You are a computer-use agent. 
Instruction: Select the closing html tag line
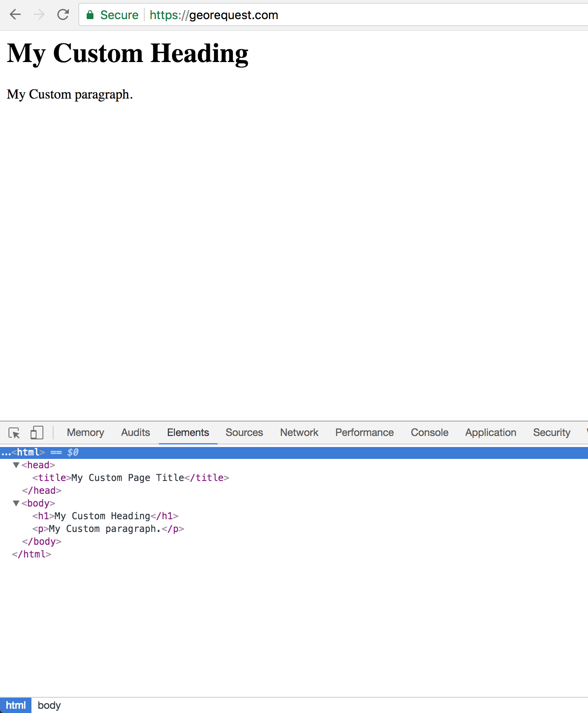click(31, 554)
